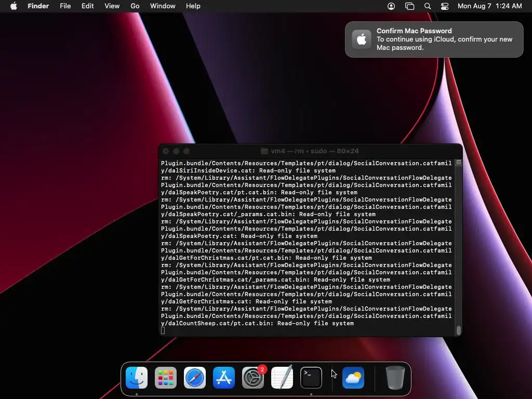Open the File menu
The height and width of the screenshot is (399, 532).
65,6
